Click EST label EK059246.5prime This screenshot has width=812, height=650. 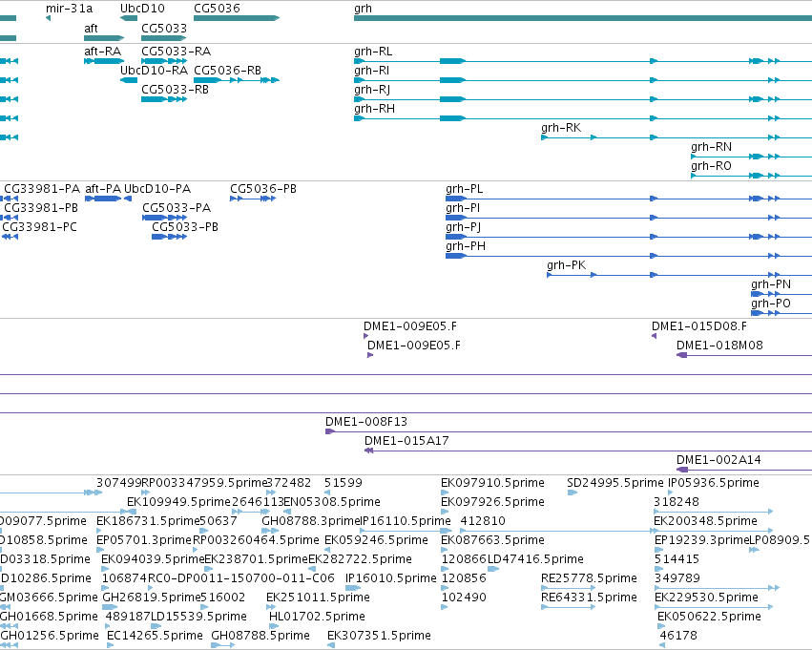(376, 540)
